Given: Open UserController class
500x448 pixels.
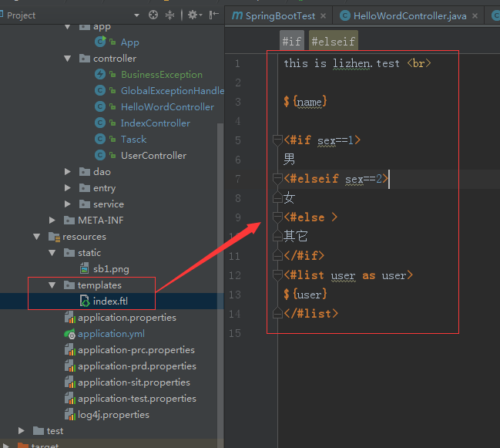Looking at the screenshot, I should pos(154,156).
